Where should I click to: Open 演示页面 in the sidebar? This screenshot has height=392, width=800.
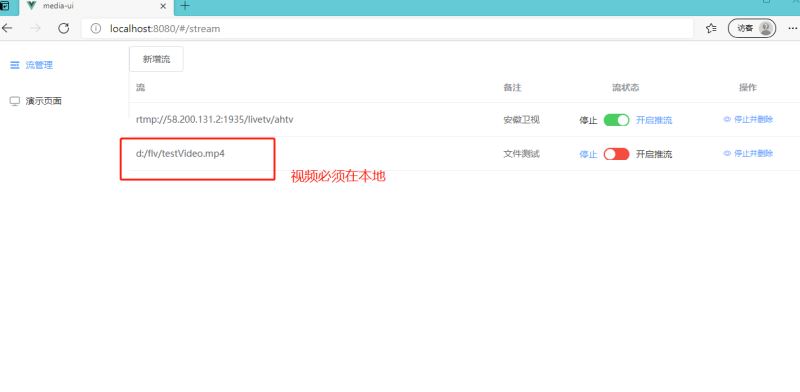coord(36,101)
